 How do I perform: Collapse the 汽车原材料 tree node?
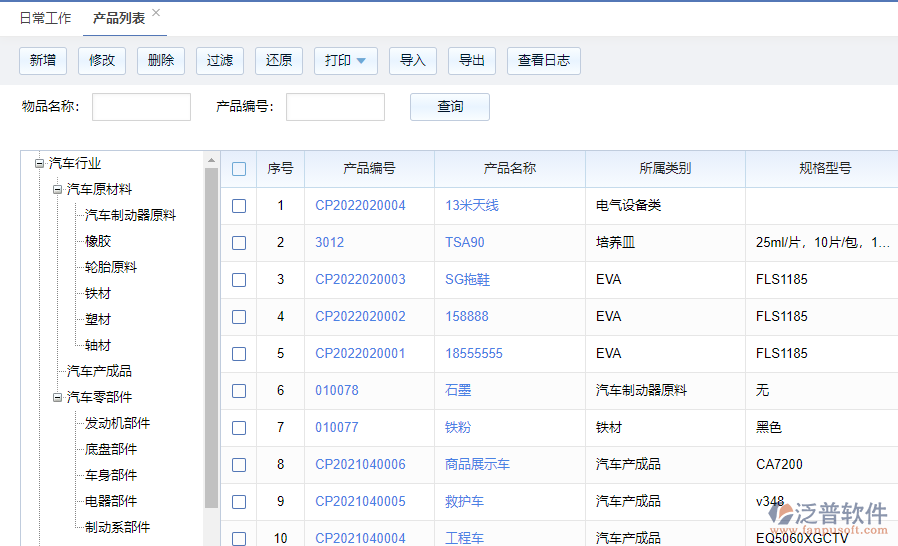pyautogui.click(x=57, y=189)
